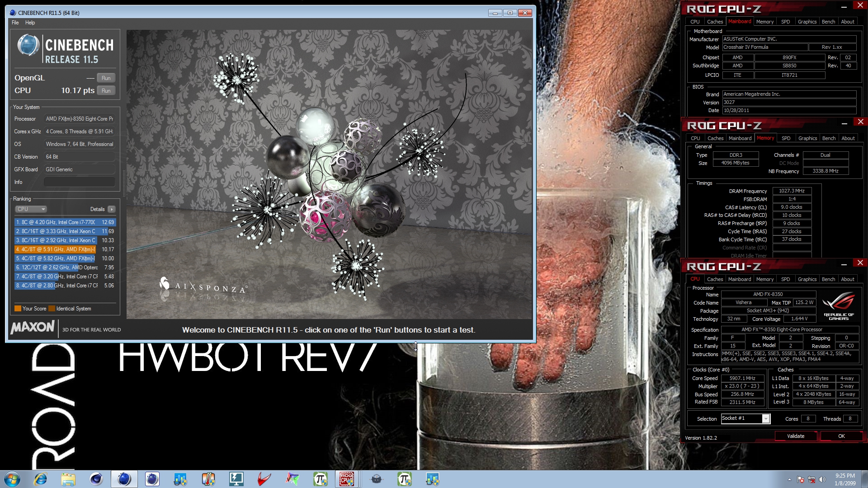Select Memory tab in CPU-Z Mainboard window
The height and width of the screenshot is (488, 868).
764,22
